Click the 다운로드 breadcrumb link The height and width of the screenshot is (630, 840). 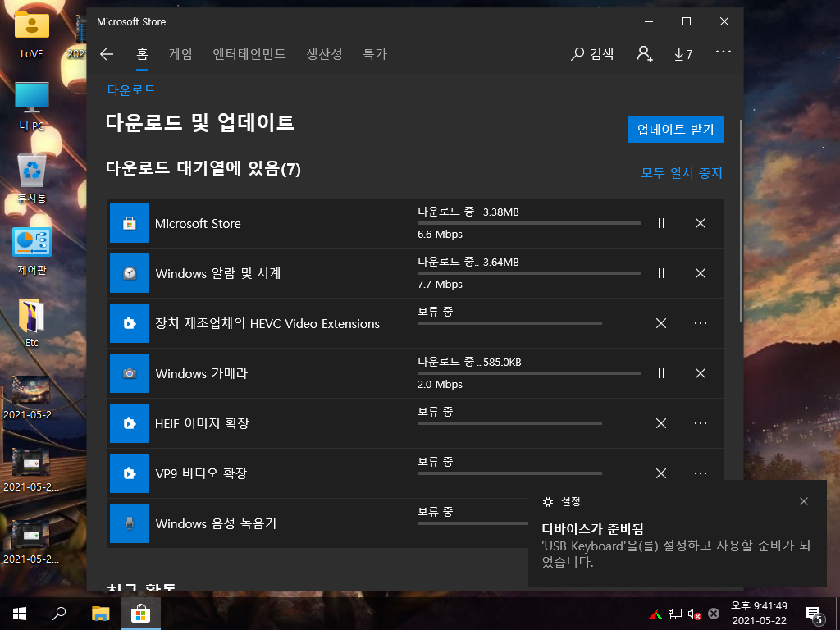pos(131,90)
